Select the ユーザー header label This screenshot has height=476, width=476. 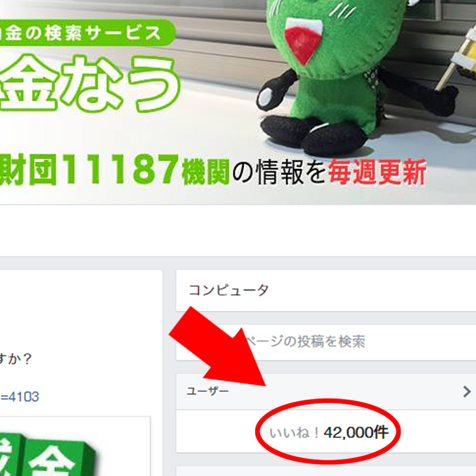click(208, 391)
